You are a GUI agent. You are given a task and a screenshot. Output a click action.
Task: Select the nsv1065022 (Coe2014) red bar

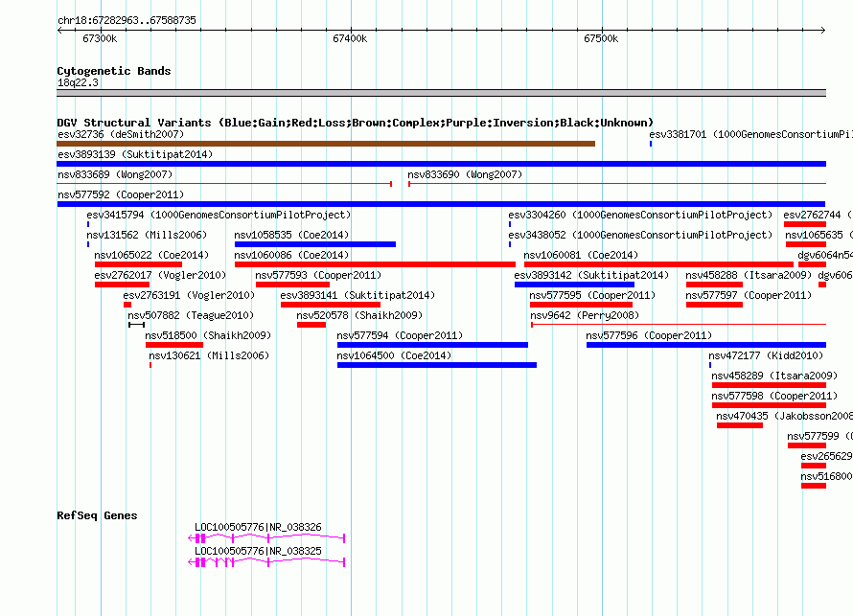click(x=138, y=264)
